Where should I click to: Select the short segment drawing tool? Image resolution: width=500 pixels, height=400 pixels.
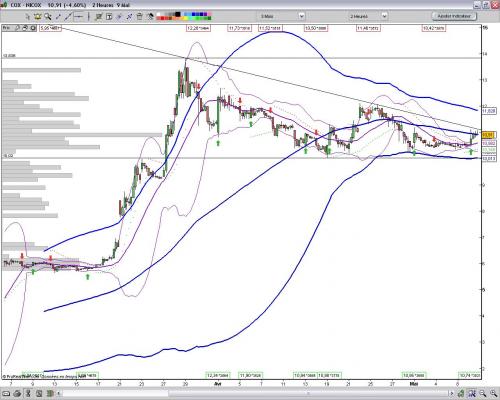click(x=58, y=16)
